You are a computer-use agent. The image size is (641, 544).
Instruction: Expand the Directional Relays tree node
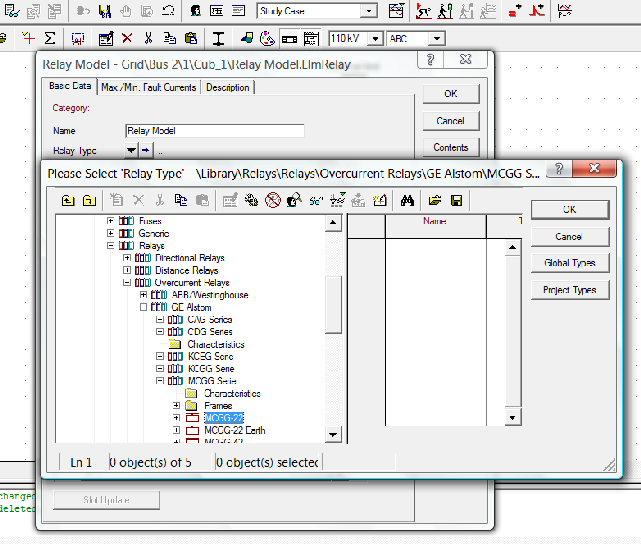127,258
